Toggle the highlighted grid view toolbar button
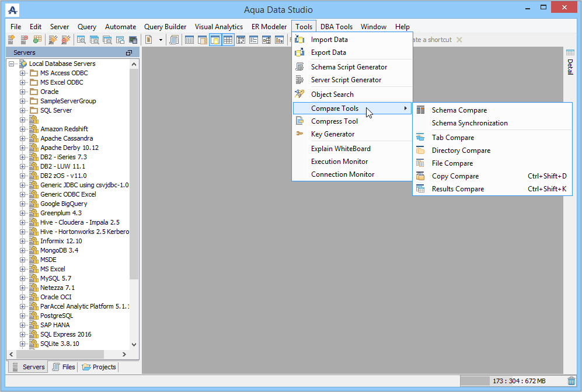 (228, 40)
